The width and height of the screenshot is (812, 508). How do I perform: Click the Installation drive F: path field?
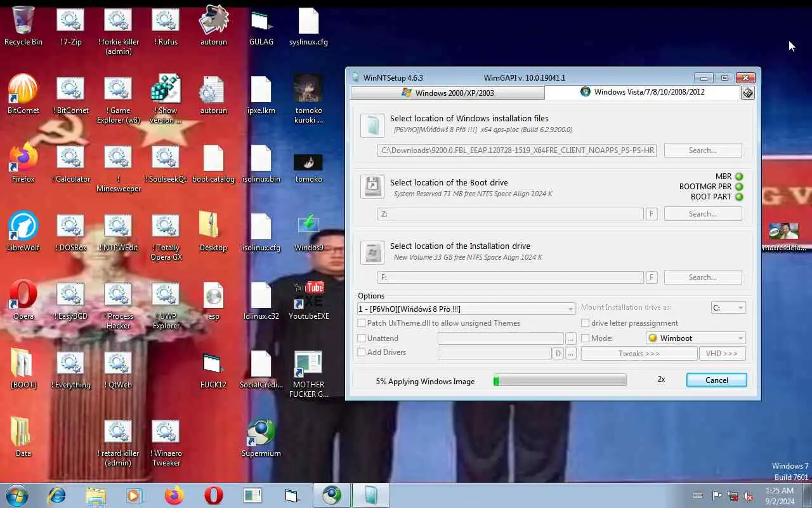point(511,277)
